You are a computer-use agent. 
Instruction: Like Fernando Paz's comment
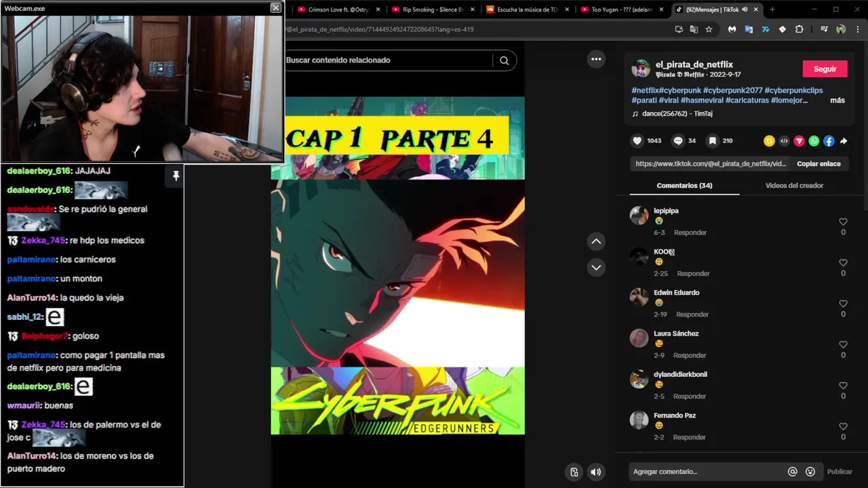click(843, 426)
